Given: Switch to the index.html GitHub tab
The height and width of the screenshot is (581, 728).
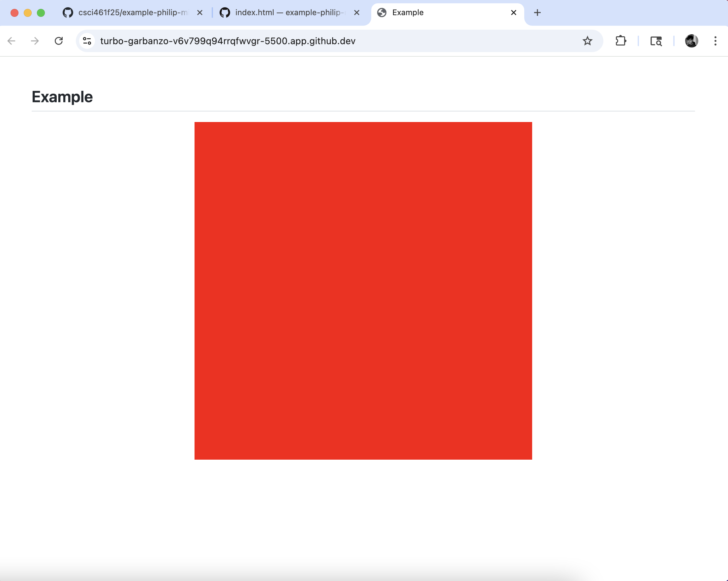Looking at the screenshot, I should pos(289,13).
